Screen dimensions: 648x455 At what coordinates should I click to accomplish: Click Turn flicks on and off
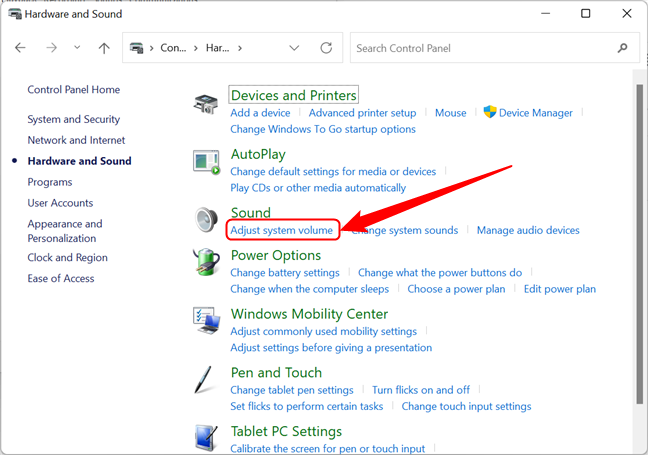point(421,390)
